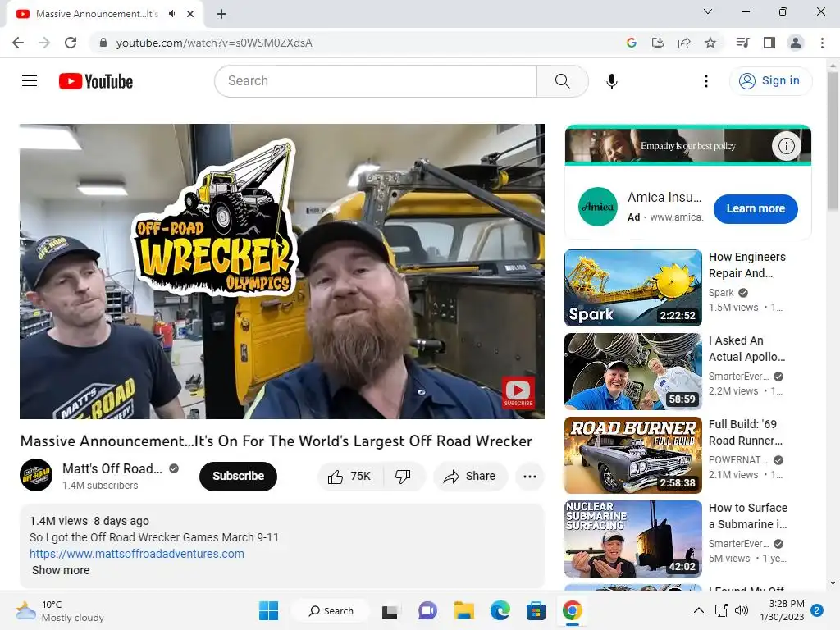Click the browser address bar URL

(214, 43)
